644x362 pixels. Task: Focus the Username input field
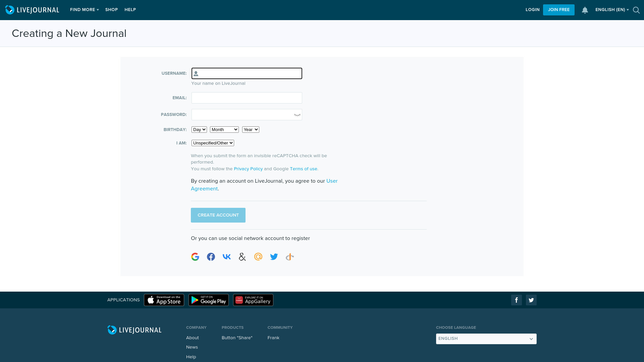247,73
